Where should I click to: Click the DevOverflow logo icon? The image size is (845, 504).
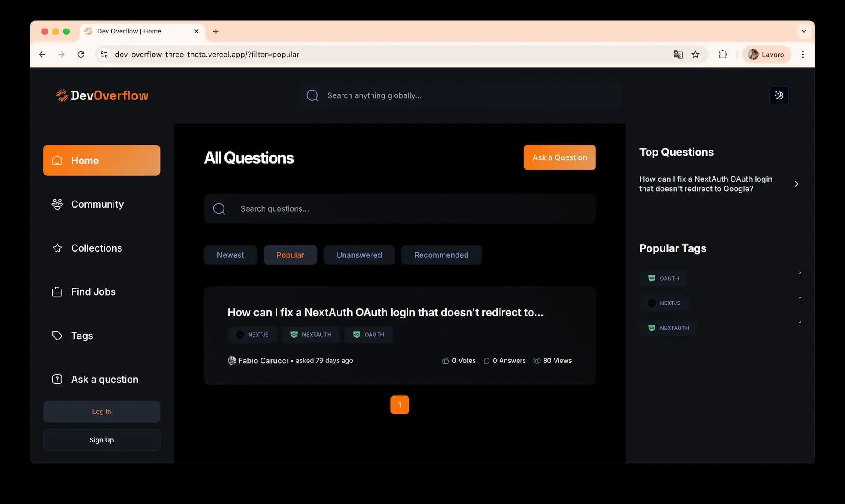(x=62, y=95)
